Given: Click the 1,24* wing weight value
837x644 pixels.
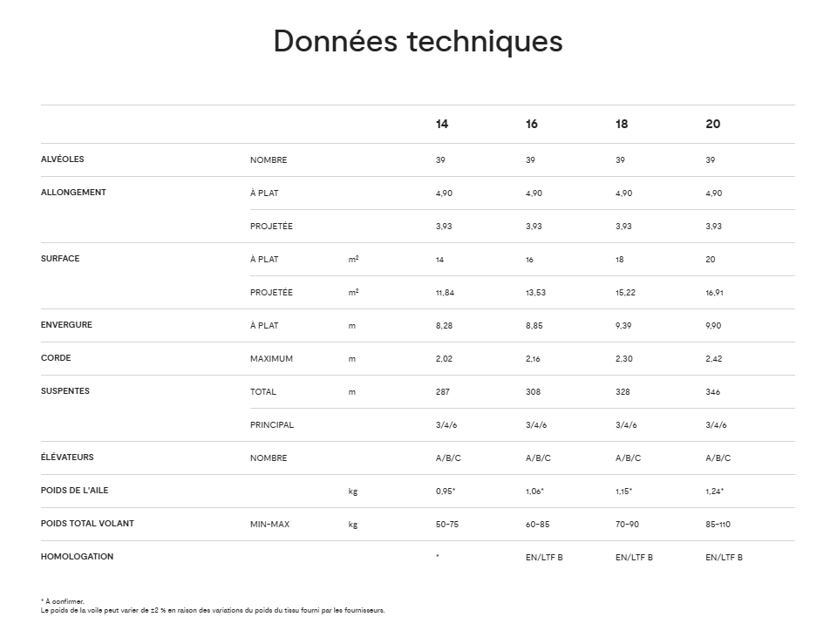Looking at the screenshot, I should click(715, 491).
